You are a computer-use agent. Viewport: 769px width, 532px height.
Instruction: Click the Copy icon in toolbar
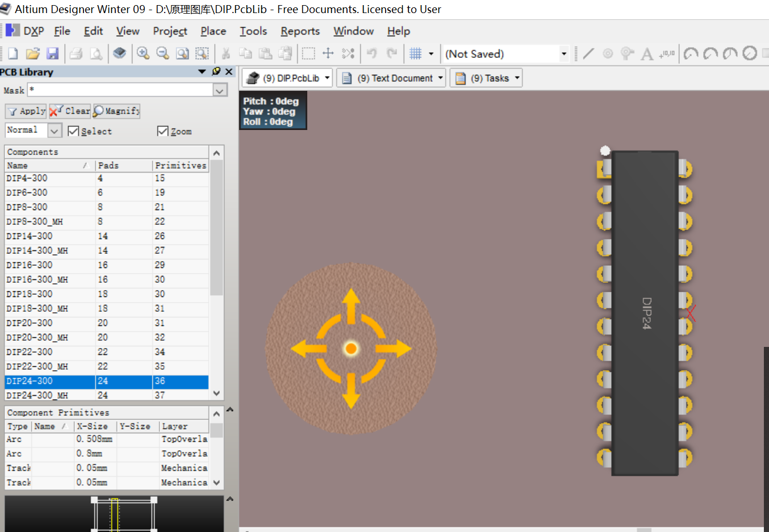[x=245, y=53]
